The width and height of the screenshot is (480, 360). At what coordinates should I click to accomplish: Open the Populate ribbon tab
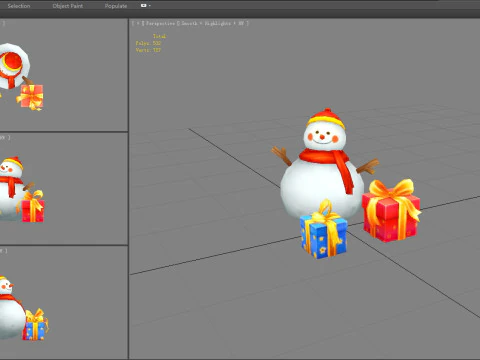click(x=116, y=6)
